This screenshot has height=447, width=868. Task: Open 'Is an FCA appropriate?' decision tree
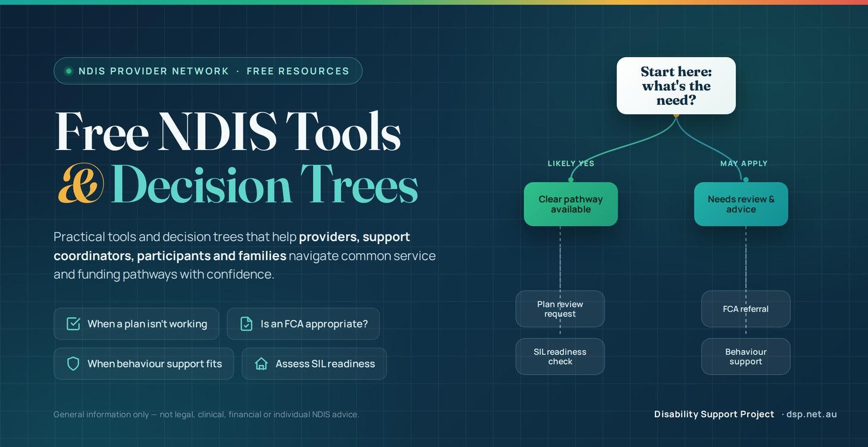coord(303,324)
